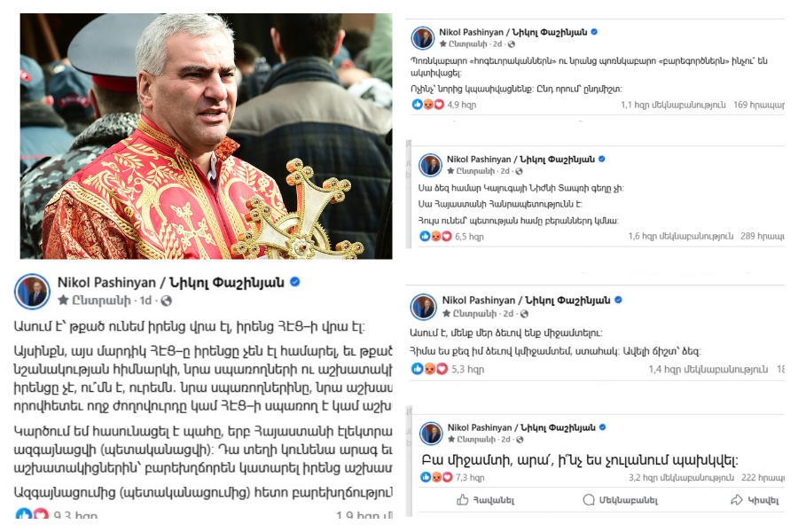Open reaction icons on the 6,5 հզր post

point(435,236)
